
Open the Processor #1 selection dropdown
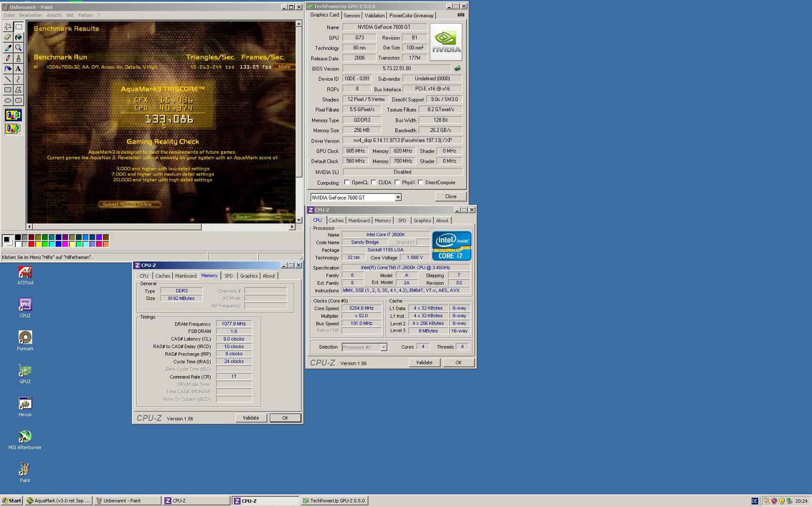384,347
